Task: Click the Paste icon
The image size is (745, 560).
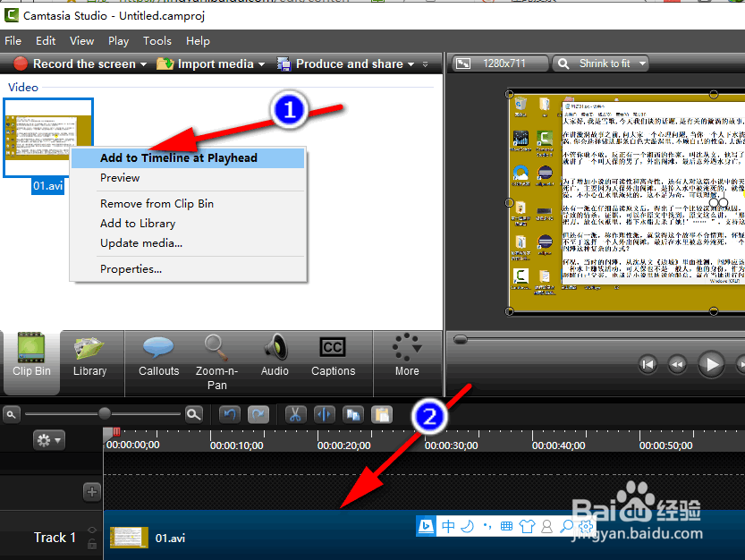Action: coord(382,414)
